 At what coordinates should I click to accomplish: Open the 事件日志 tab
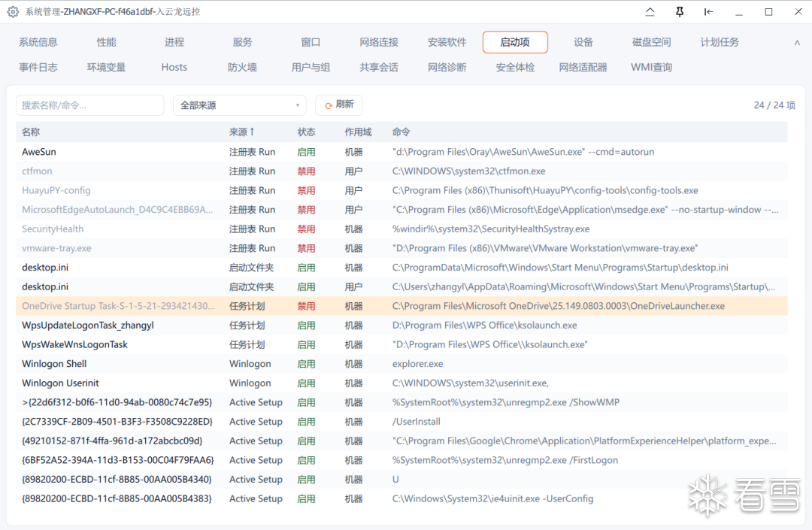[x=38, y=68]
